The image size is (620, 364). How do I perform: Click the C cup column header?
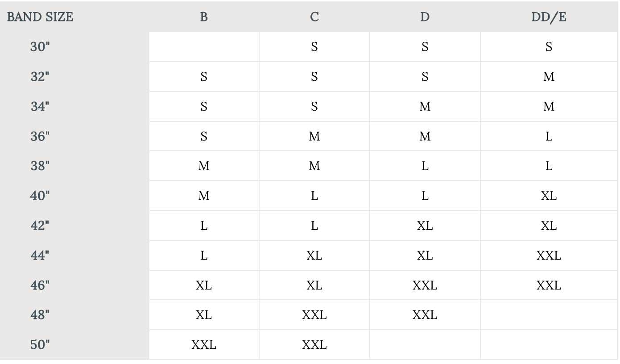coord(314,17)
